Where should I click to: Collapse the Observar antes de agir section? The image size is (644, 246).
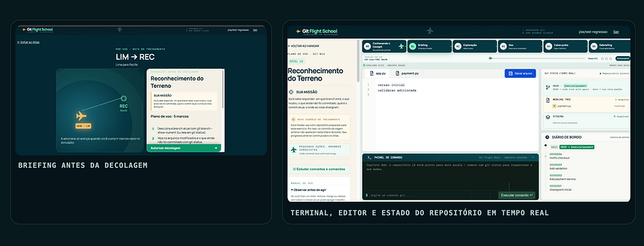pos(308,190)
